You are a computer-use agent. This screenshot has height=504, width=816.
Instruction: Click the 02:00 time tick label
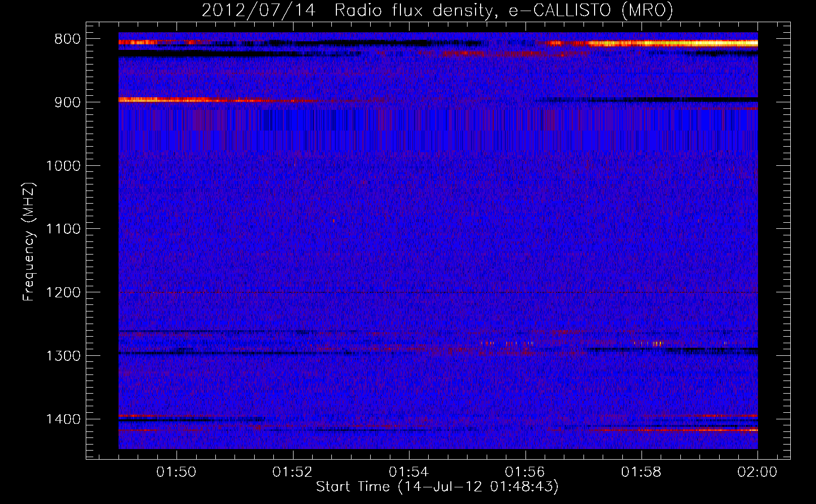(x=757, y=472)
